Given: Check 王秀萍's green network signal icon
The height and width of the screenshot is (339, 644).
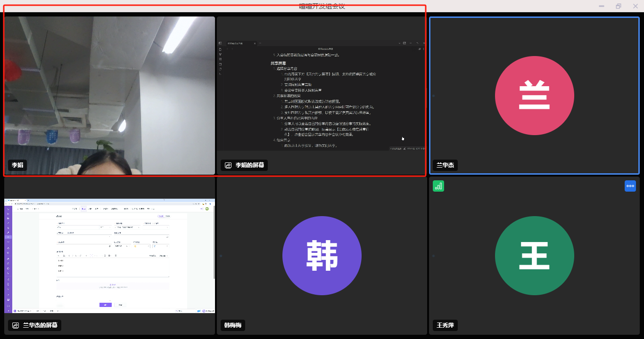Looking at the screenshot, I should 438,186.
